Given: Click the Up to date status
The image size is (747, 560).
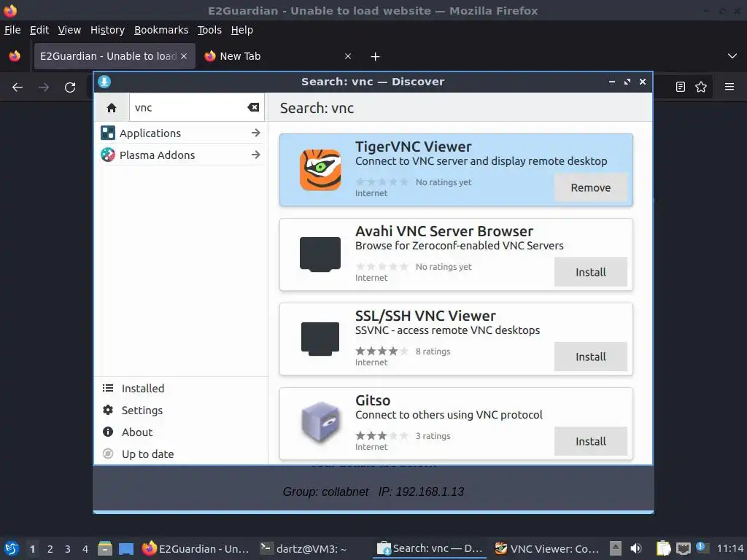Looking at the screenshot, I should coord(181,454).
